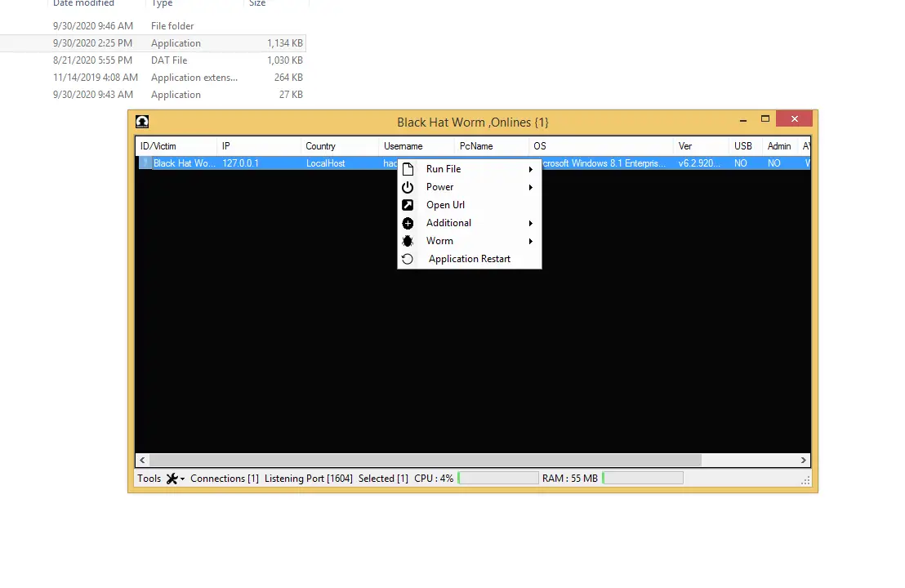Image resolution: width=905 pixels, height=588 pixels.
Task: Select the Open Url menu entry
Action: tap(445, 205)
